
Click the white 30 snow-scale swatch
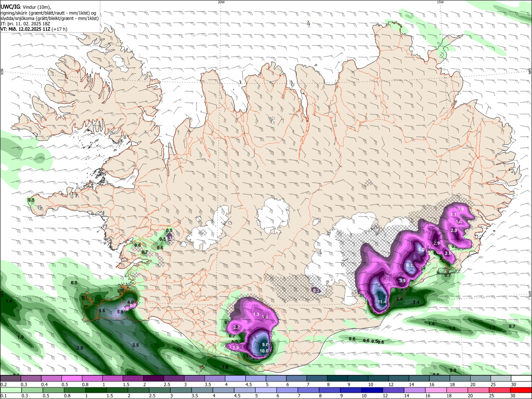[522, 379]
